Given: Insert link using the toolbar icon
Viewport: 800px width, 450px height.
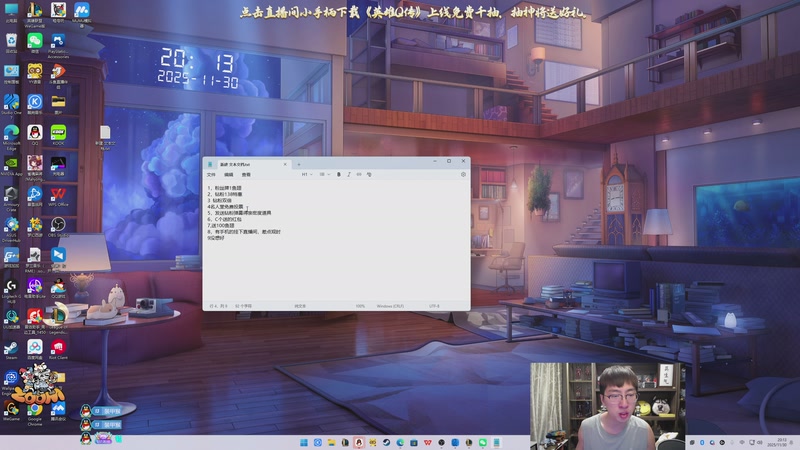Looking at the screenshot, I should click(359, 174).
